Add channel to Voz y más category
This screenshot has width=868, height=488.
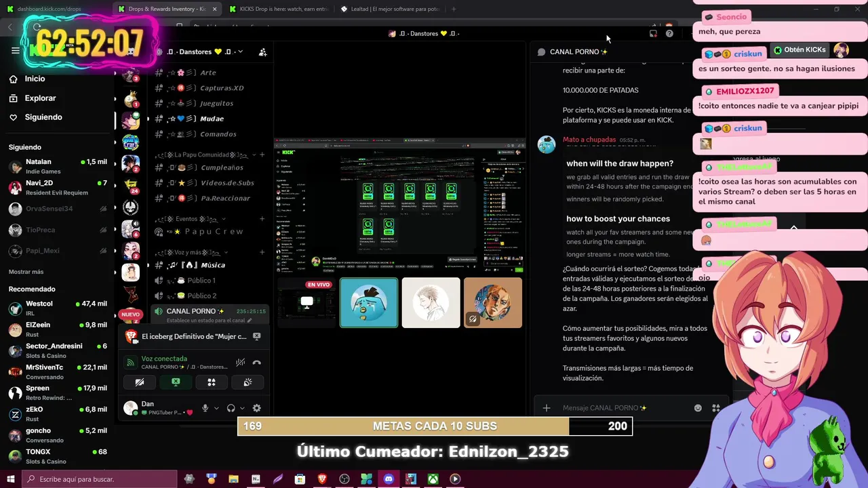(x=262, y=252)
